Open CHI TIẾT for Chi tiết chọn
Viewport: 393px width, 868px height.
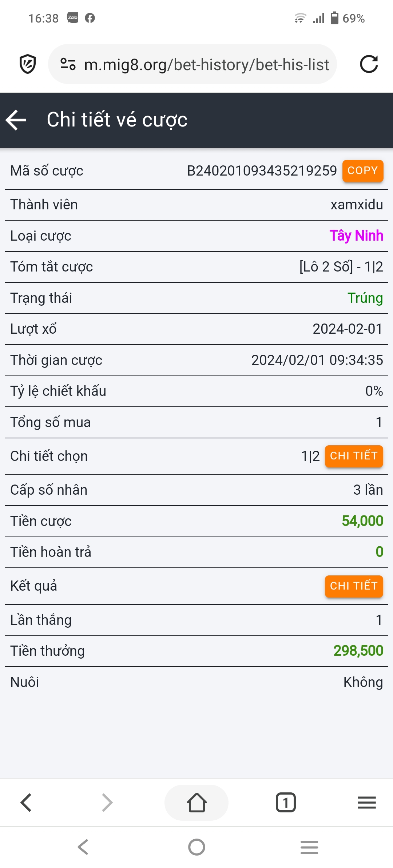click(x=354, y=456)
